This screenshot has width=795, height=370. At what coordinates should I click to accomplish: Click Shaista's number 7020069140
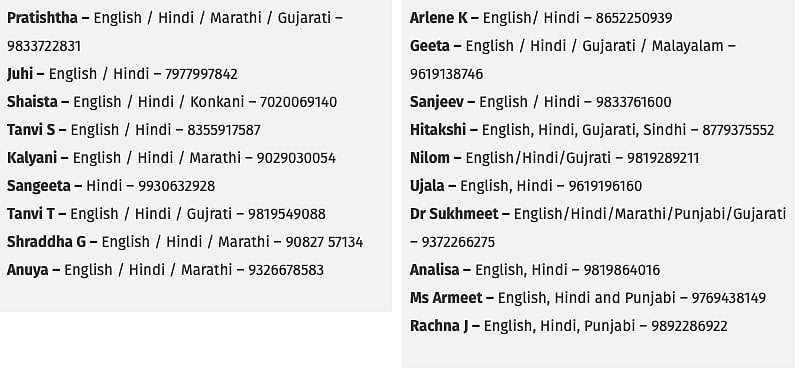coord(298,102)
